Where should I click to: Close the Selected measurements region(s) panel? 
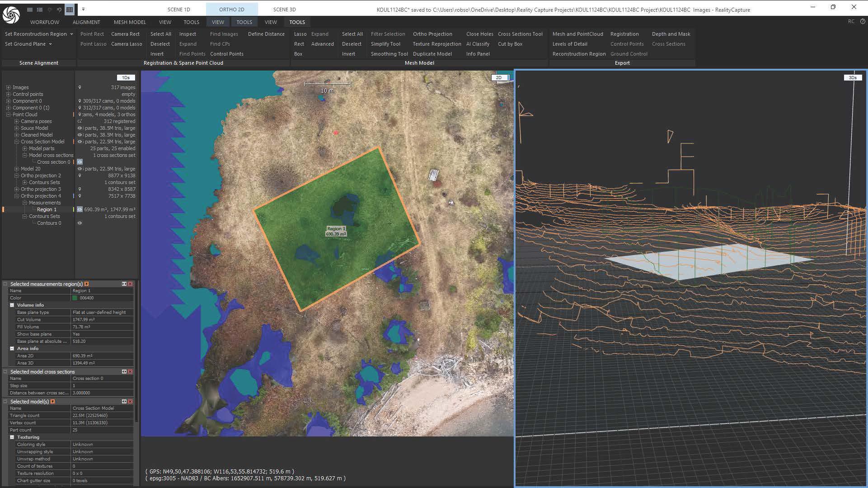(x=130, y=284)
